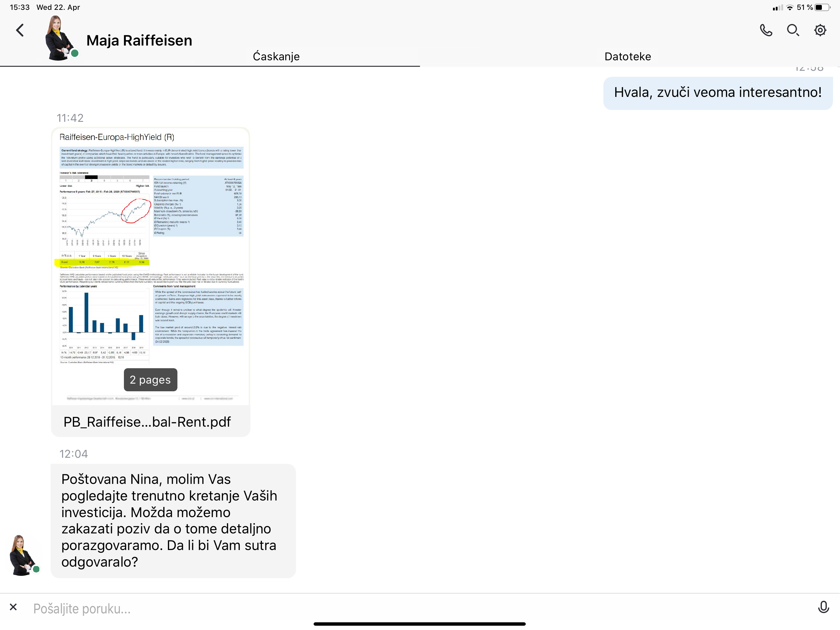This screenshot has width=840, height=630.
Task: Select the Časkanje tab
Action: point(276,57)
